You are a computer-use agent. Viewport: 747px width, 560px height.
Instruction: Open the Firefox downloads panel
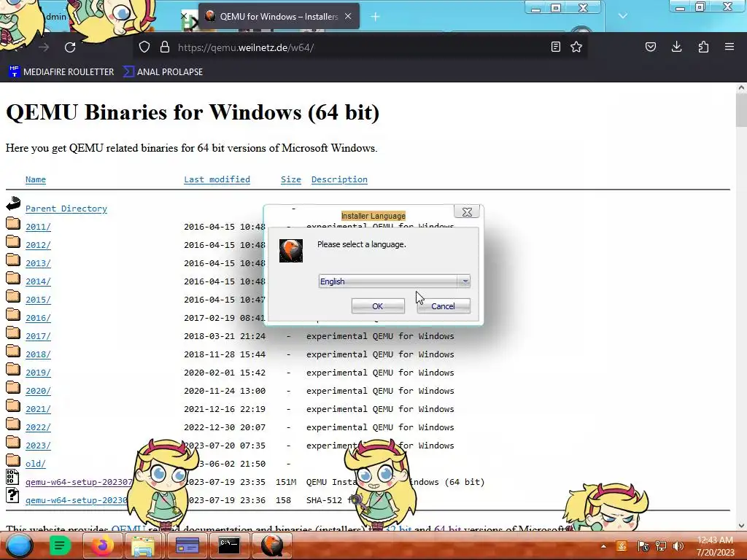click(x=676, y=47)
